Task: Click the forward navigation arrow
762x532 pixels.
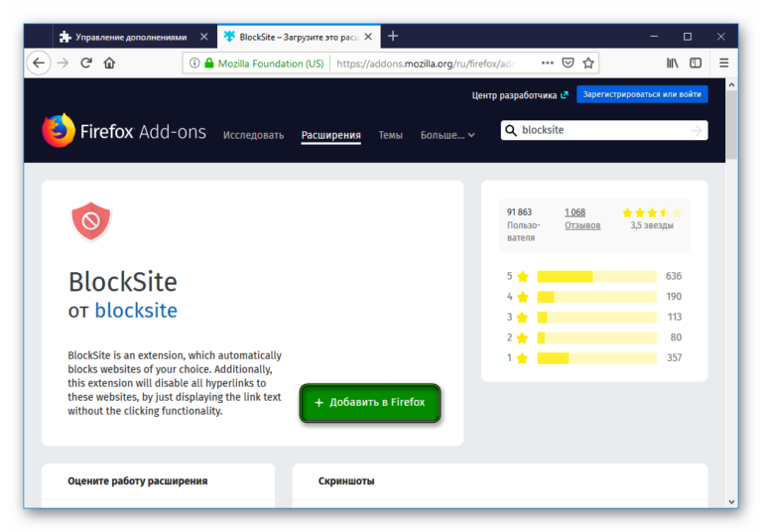Action: pos(63,64)
